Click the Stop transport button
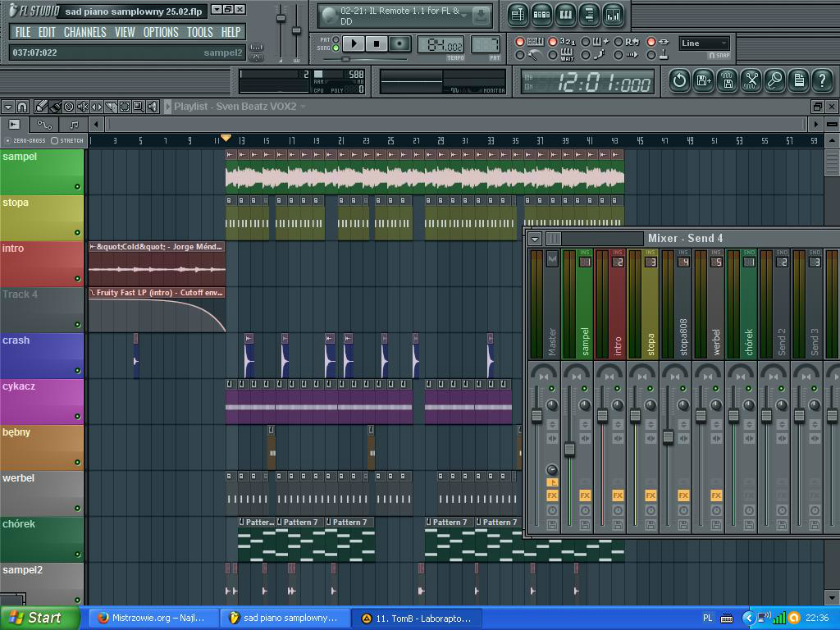This screenshot has height=630, width=840. [x=377, y=44]
